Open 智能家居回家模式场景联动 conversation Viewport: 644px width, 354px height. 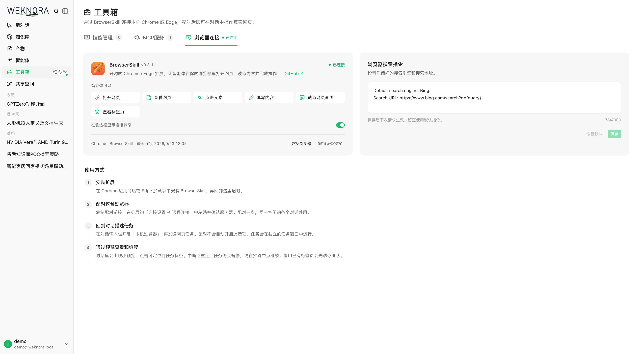click(x=37, y=166)
